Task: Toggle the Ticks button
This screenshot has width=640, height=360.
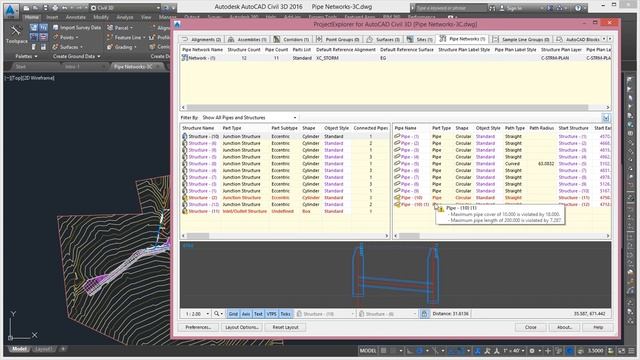Action: click(285, 314)
